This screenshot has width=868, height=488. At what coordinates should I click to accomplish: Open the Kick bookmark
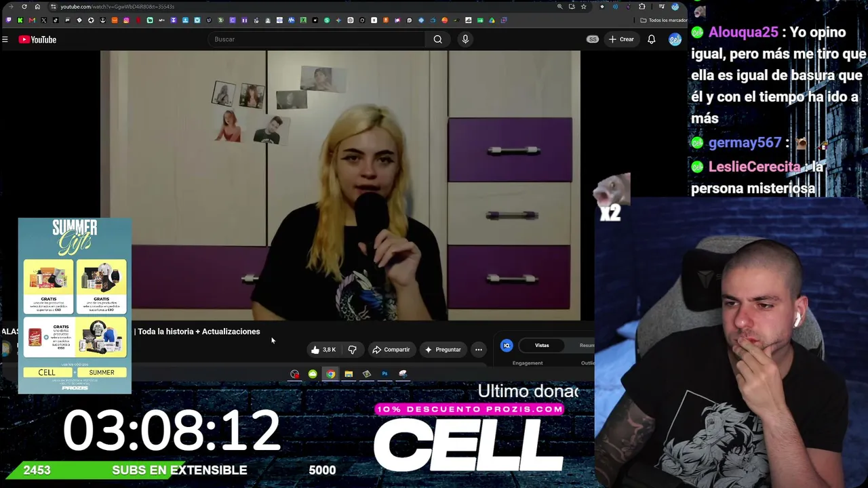click(x=20, y=20)
